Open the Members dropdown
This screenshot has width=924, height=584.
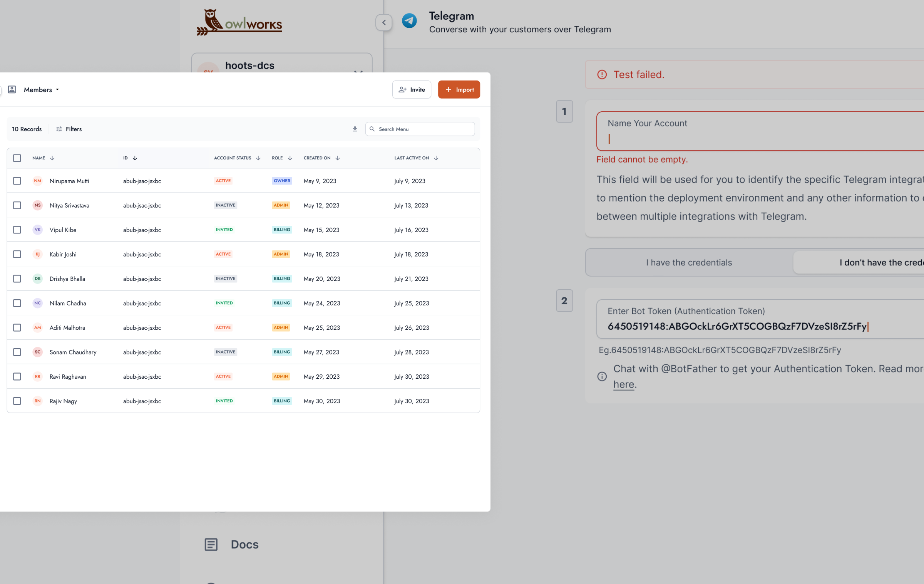tap(42, 90)
